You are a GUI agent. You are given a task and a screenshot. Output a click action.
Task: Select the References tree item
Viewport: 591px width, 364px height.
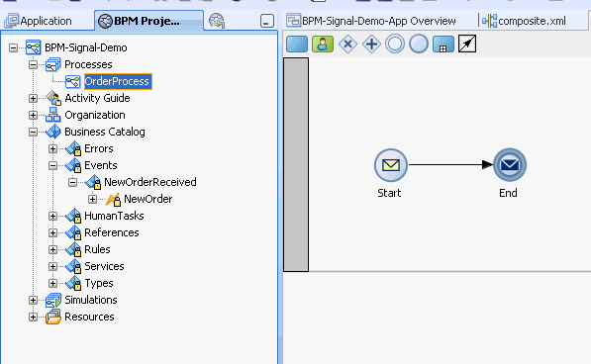tap(112, 232)
